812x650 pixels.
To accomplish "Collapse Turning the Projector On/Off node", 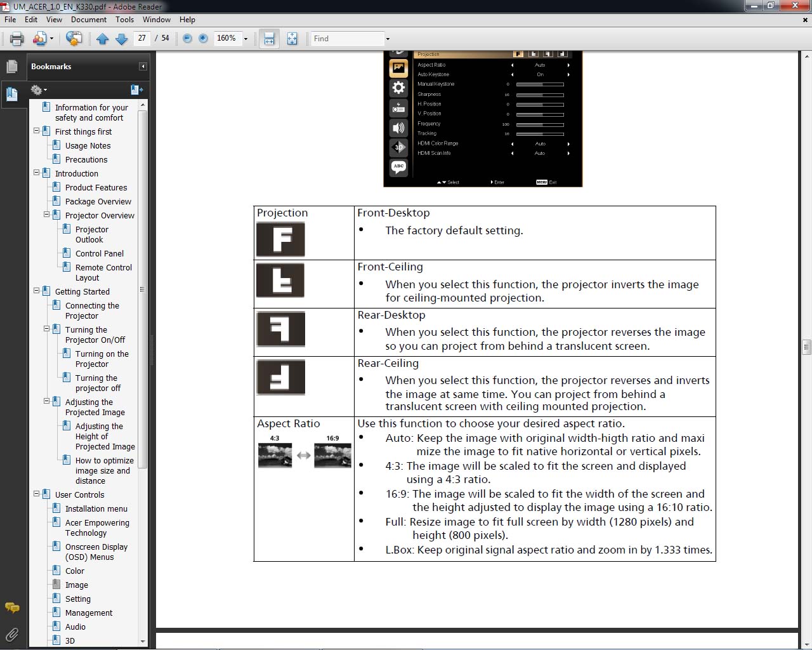I will 46,329.
